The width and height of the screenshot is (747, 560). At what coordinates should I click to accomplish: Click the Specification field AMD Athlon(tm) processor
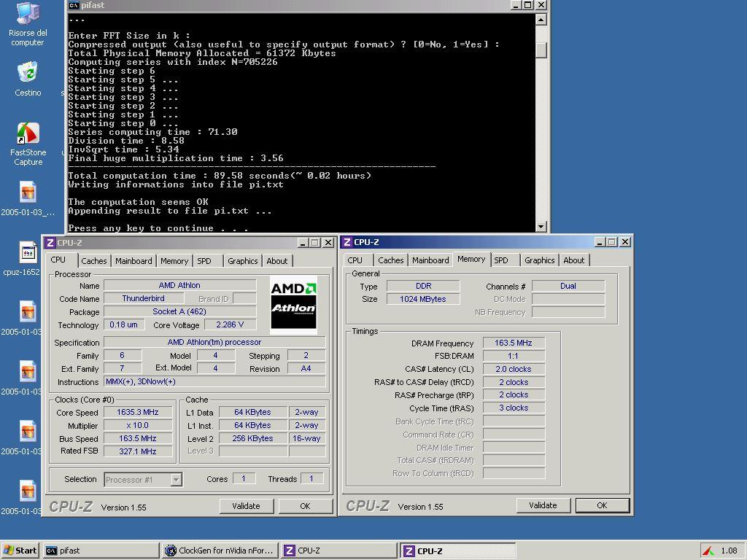point(214,343)
